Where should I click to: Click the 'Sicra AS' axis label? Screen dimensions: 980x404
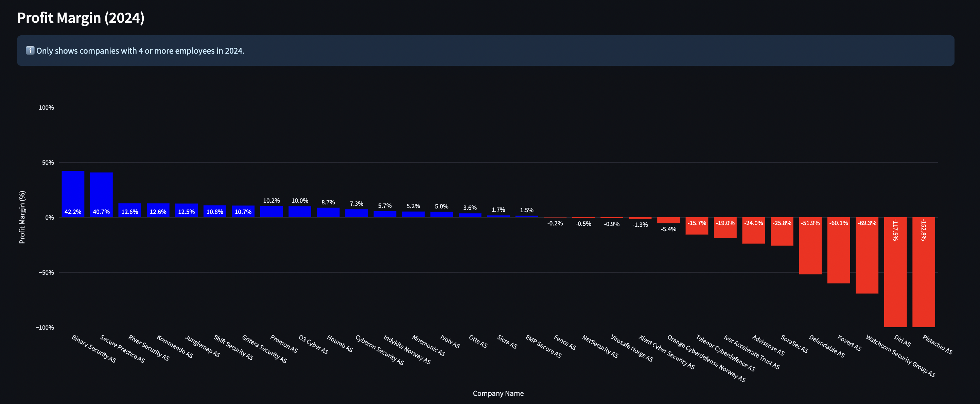pyautogui.click(x=507, y=341)
